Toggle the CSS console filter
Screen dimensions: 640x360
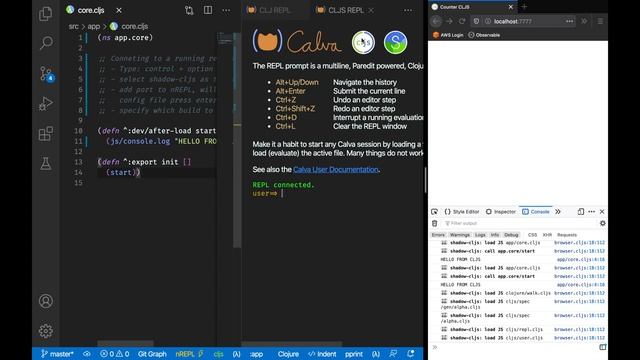532,235
